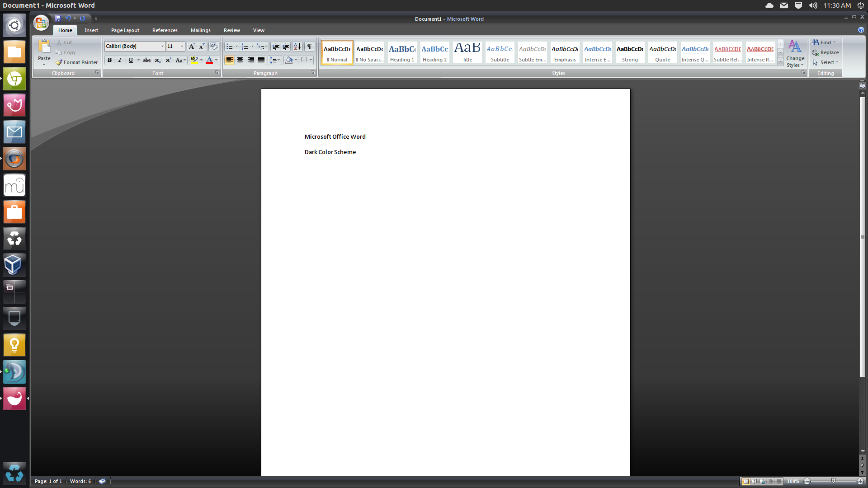Toggle Bold formatting
The width and height of the screenshot is (868, 488).
click(x=109, y=60)
